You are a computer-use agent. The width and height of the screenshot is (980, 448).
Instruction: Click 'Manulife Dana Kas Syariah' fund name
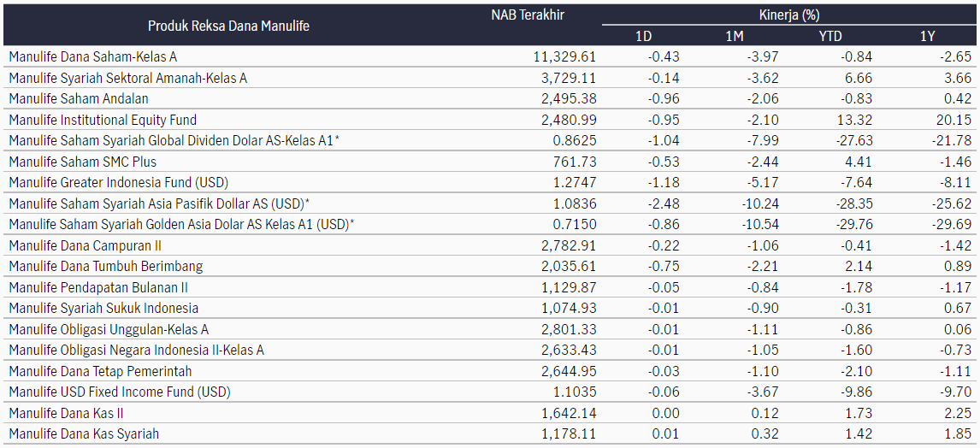[x=84, y=433]
